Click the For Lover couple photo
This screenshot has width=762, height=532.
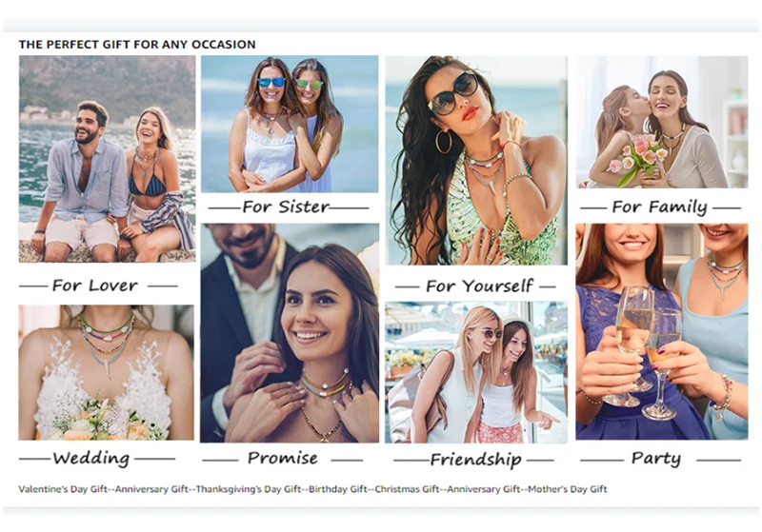(x=107, y=159)
